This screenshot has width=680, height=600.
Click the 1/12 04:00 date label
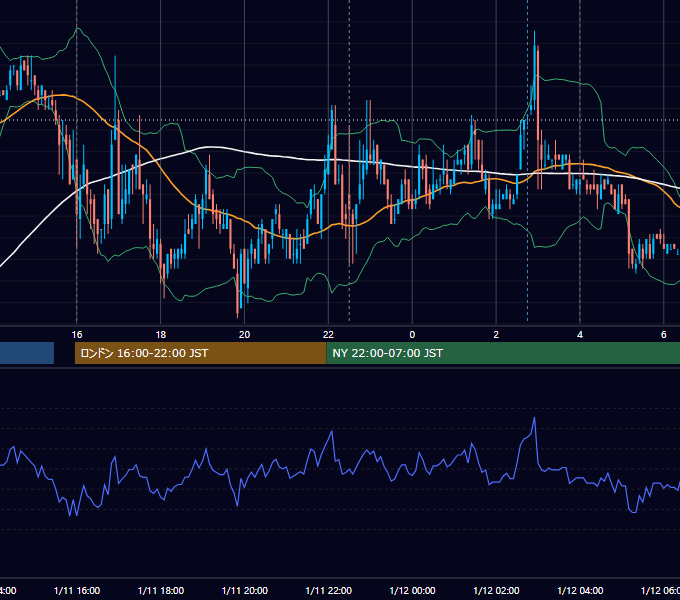tap(580, 590)
